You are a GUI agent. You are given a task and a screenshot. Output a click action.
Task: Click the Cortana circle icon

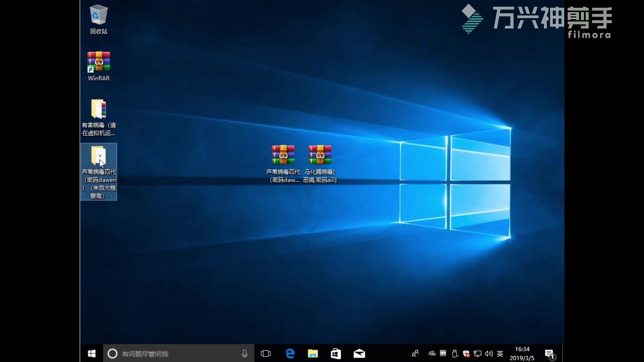[112, 354]
